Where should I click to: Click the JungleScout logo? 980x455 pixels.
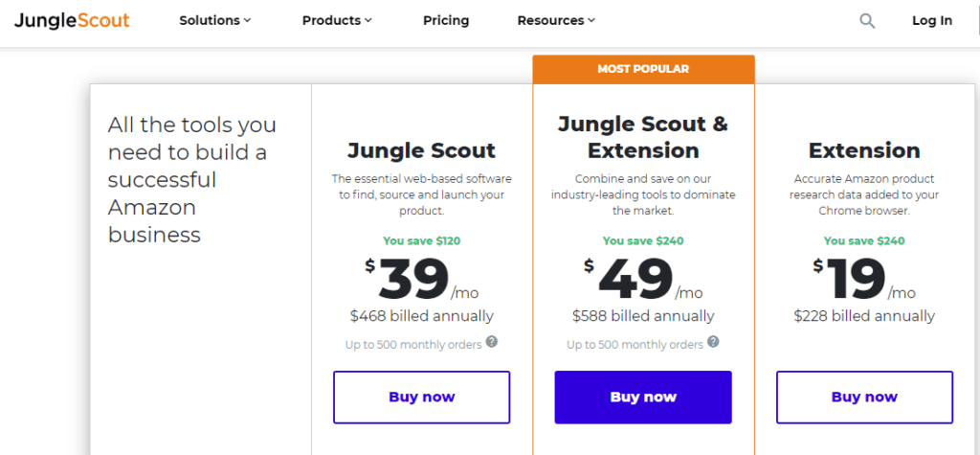(72, 21)
